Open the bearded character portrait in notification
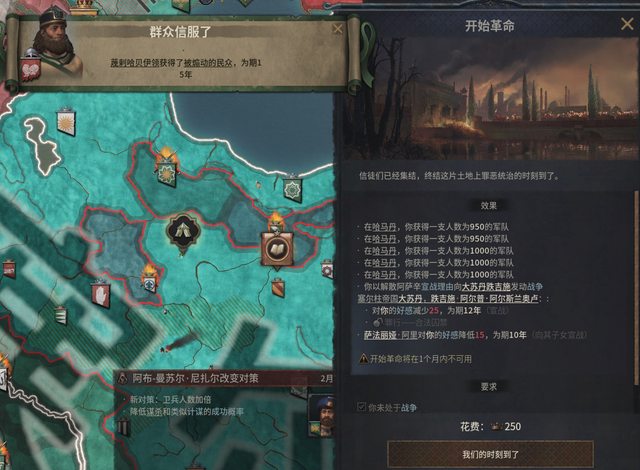 (x=53, y=43)
